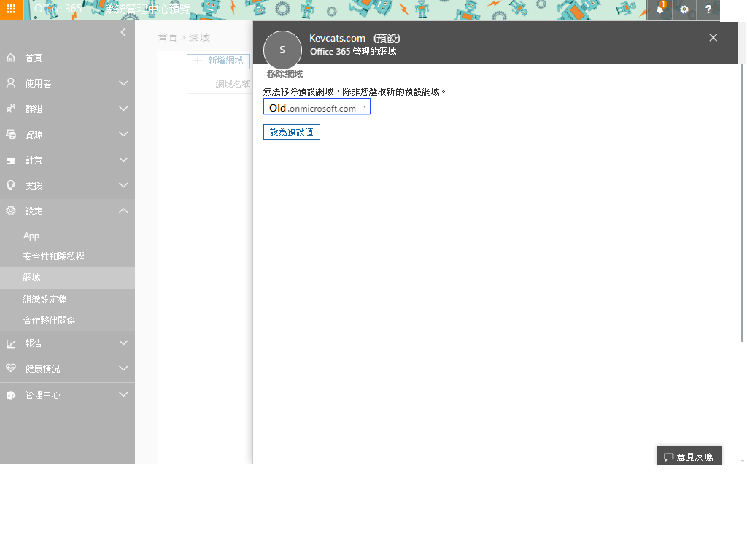Click the Office 365 title link
The height and width of the screenshot is (560, 747).
(x=58, y=9)
